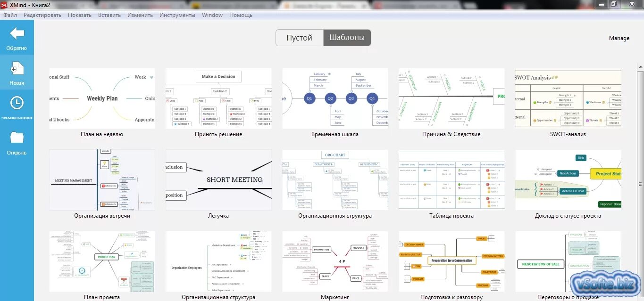
Task: Click the scrollbar up arrow
Action: point(640,68)
